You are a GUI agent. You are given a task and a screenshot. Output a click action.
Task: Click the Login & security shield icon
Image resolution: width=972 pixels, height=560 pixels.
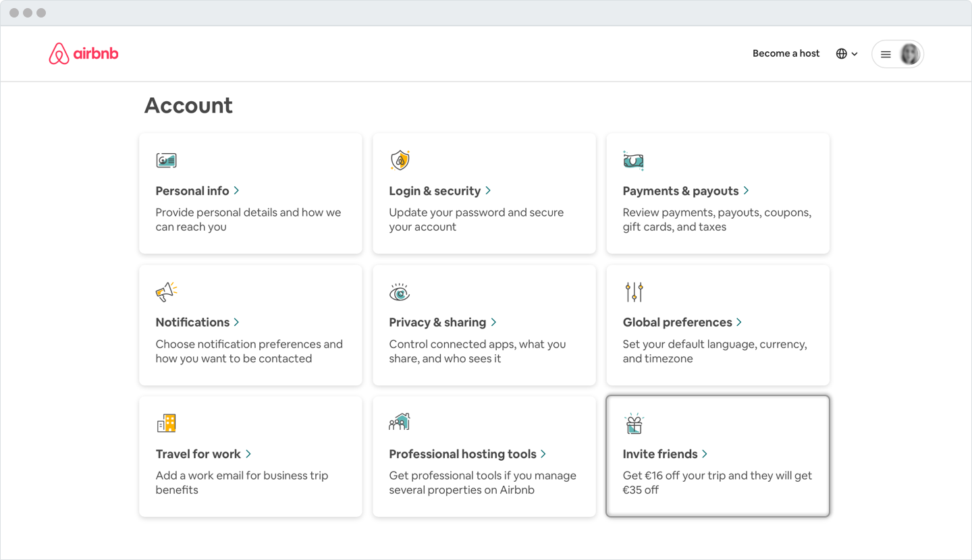click(x=400, y=161)
